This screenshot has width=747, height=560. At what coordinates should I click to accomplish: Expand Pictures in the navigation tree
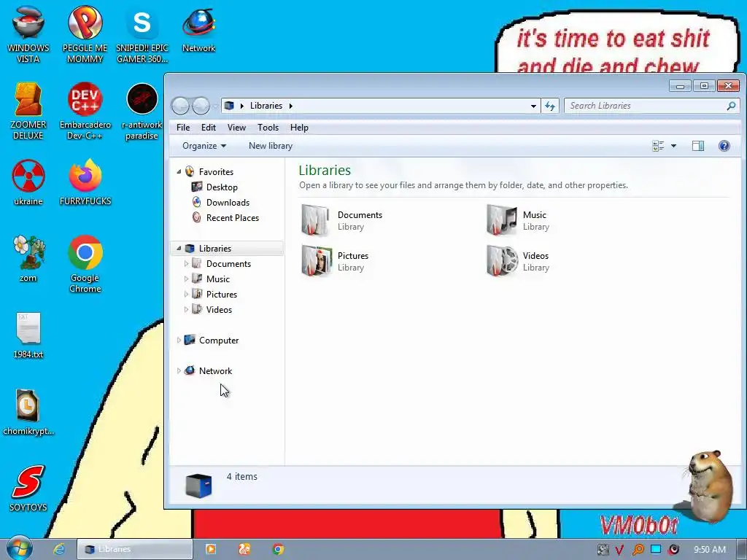(186, 294)
